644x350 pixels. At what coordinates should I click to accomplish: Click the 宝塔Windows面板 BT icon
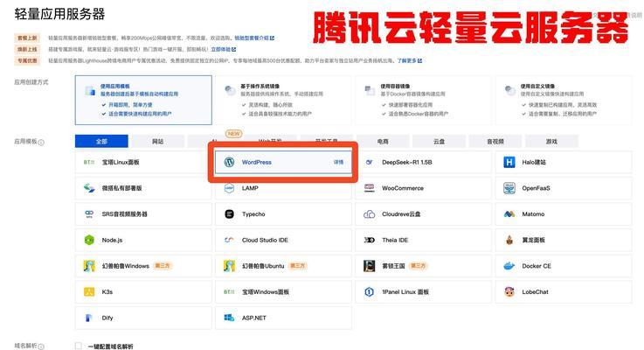click(x=229, y=291)
